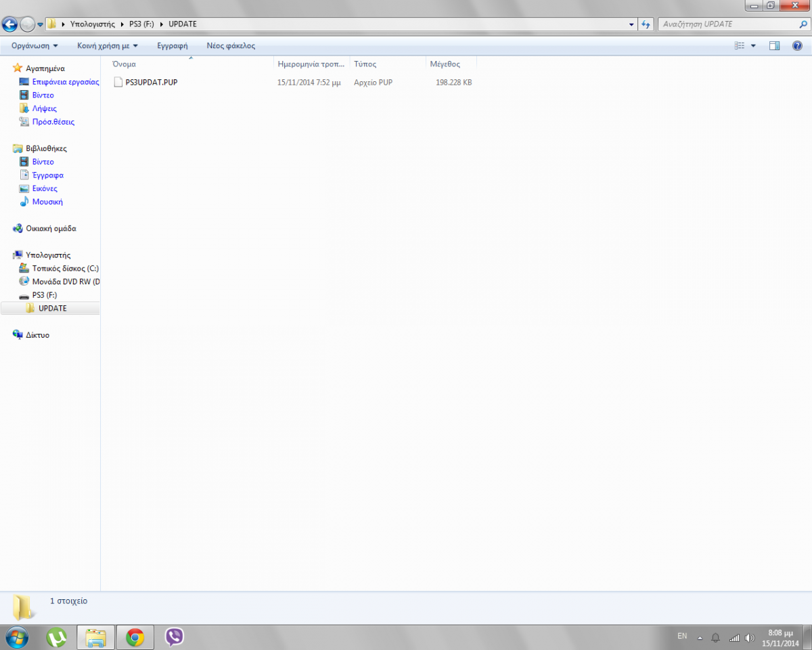The width and height of the screenshot is (812, 650).
Task: Click the Windows Start button
Action: coord(17,637)
